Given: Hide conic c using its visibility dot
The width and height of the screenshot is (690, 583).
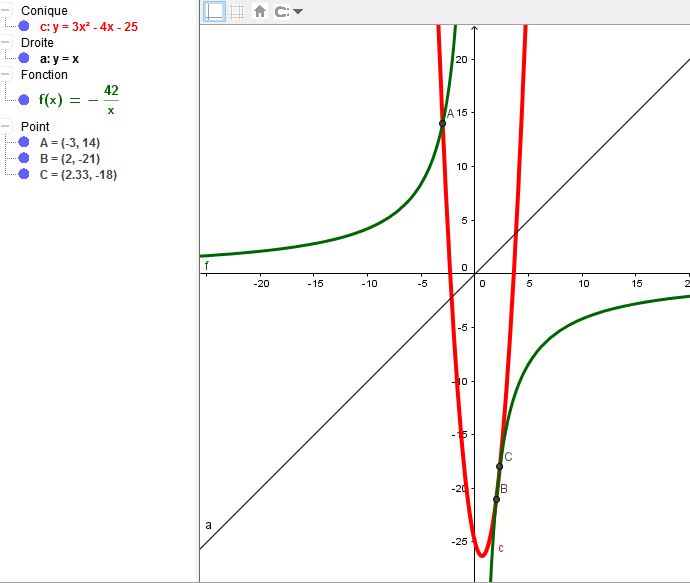Looking at the screenshot, I should click(x=24, y=27).
